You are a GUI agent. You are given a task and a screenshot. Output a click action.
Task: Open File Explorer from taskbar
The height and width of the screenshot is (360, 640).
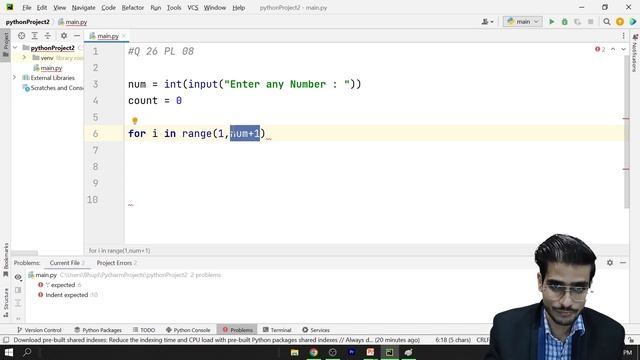(x=294, y=352)
